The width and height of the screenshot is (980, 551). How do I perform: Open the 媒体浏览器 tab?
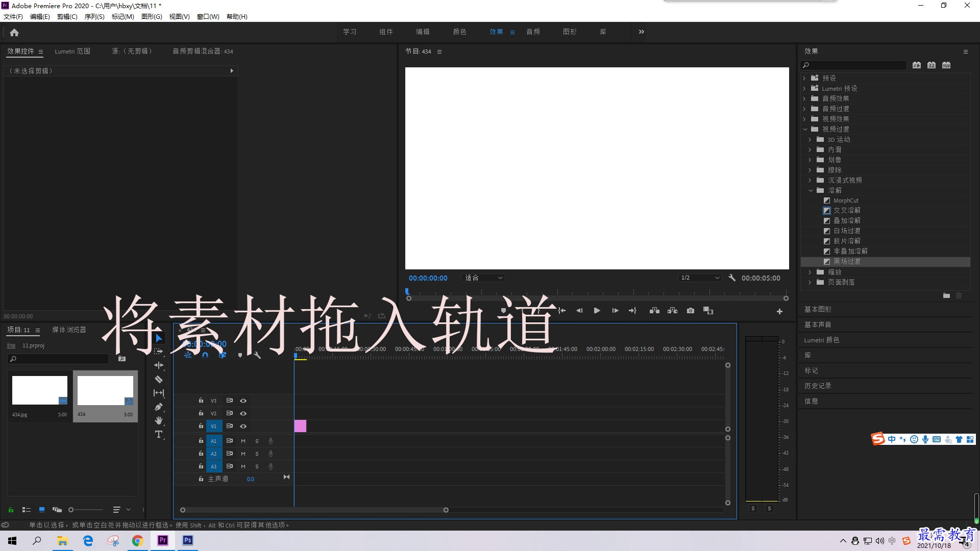[69, 330]
